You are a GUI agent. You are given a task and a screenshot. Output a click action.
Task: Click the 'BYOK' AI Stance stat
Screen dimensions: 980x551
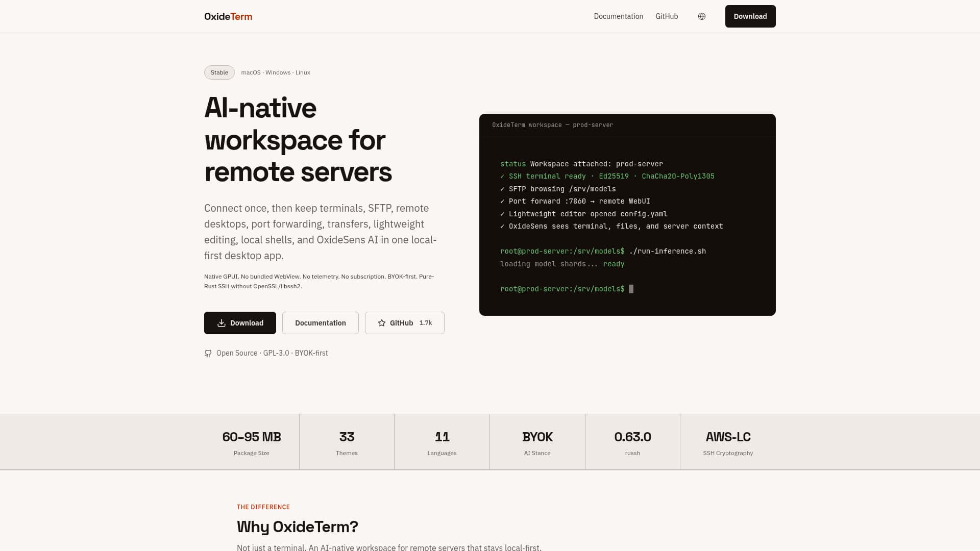pyautogui.click(x=537, y=442)
